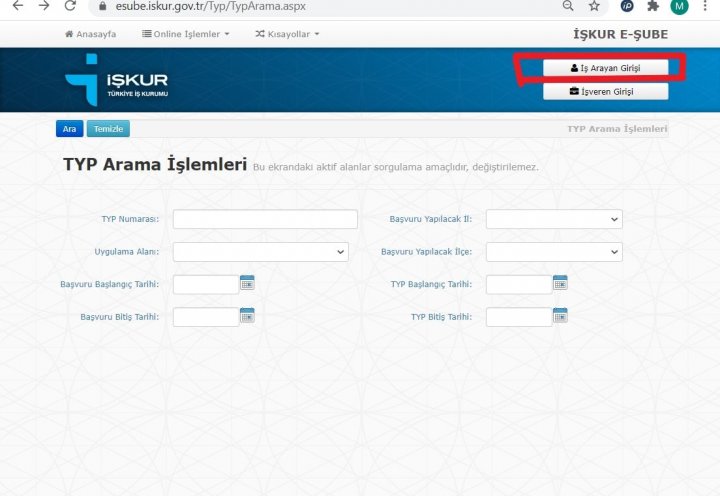This screenshot has width=720, height=496.
Task: Open the Kısayollar menu
Action: point(287,34)
